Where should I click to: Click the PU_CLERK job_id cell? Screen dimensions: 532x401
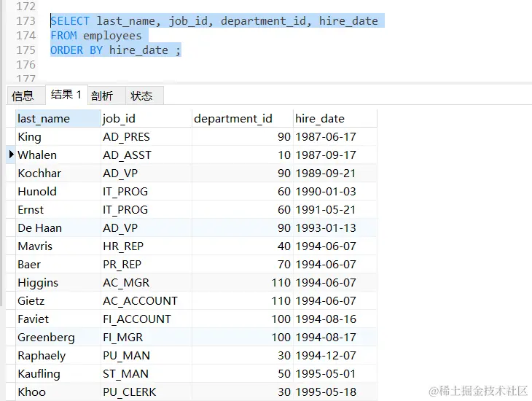click(146, 392)
